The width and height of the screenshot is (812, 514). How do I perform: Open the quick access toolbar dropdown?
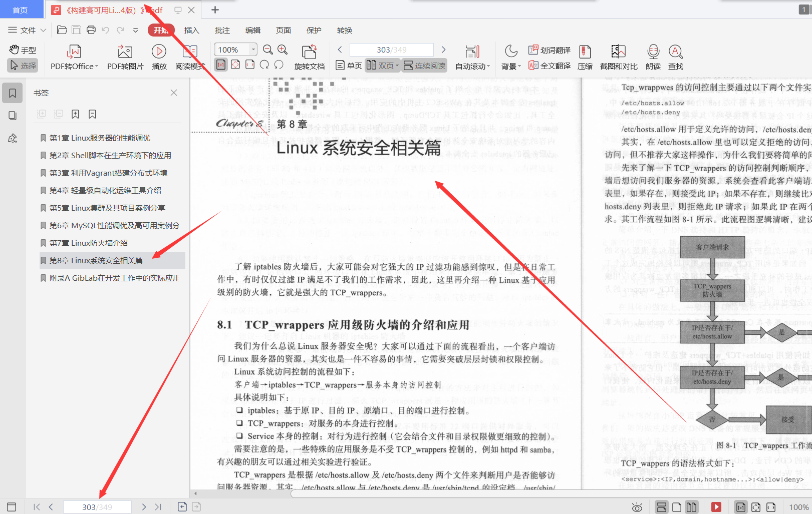[x=135, y=30]
